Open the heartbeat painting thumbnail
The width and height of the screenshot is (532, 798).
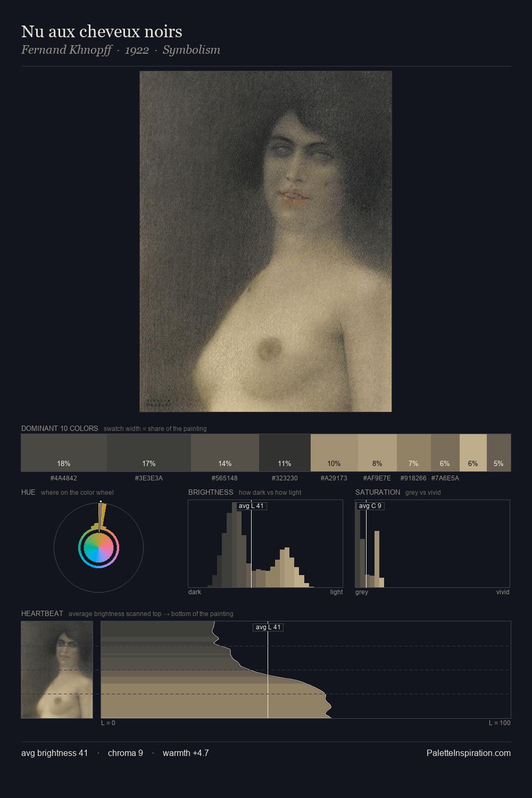(x=57, y=670)
